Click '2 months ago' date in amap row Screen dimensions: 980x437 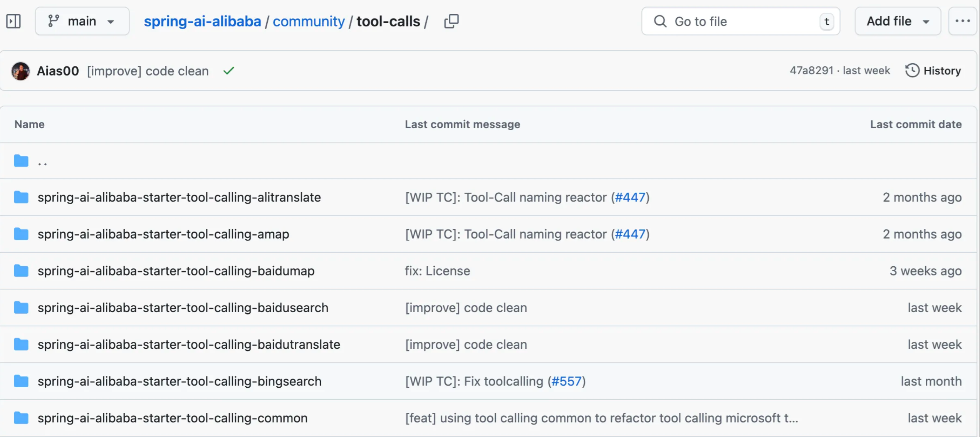pos(922,234)
